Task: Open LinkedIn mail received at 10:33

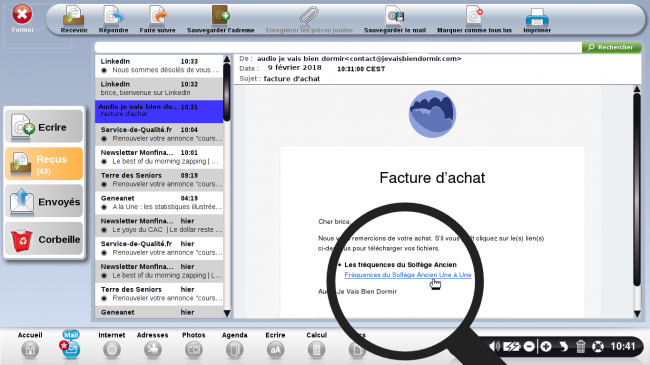Action: click(159, 66)
